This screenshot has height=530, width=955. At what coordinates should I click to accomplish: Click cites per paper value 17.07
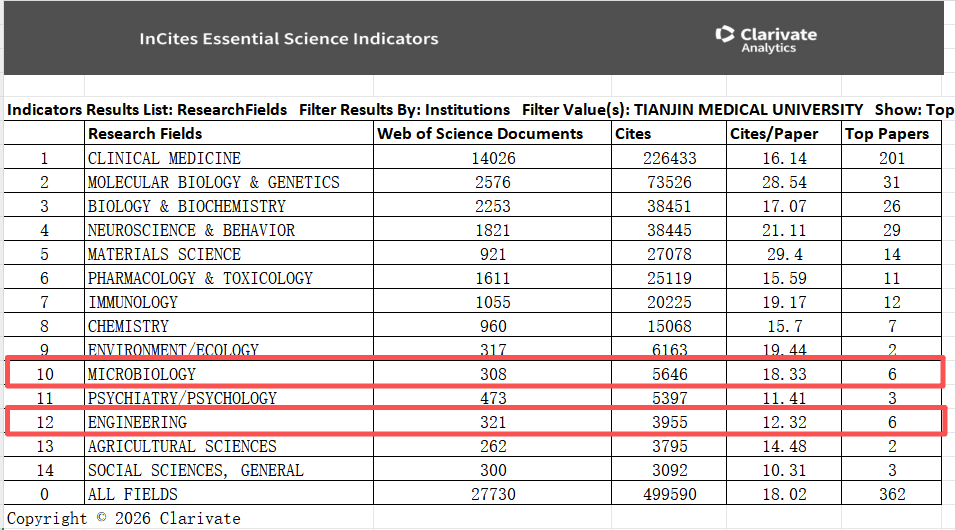click(x=784, y=206)
